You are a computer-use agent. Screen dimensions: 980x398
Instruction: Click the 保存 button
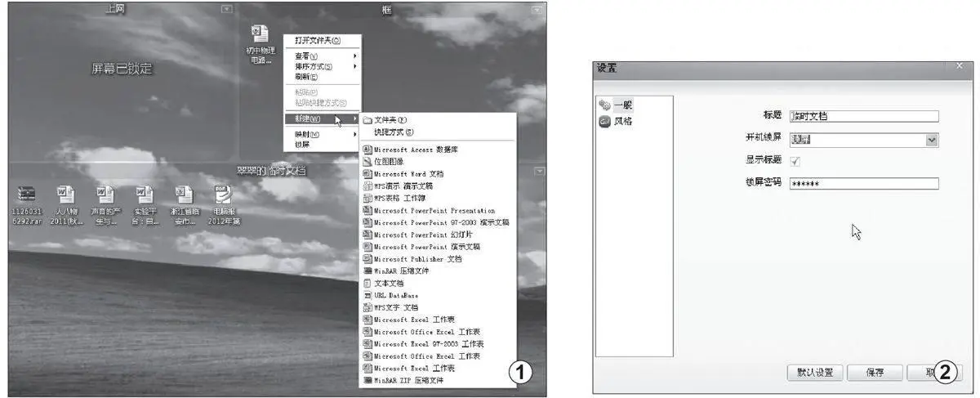(x=875, y=372)
